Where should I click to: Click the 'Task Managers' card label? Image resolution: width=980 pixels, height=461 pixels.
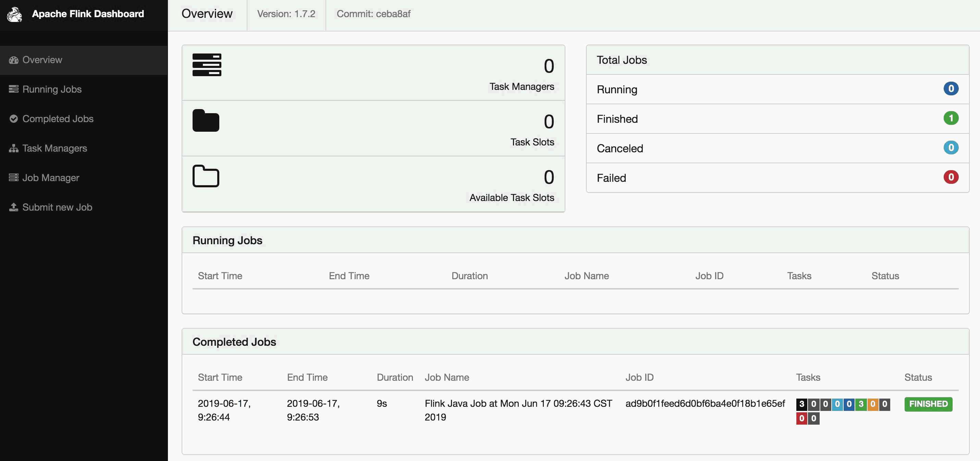pyautogui.click(x=522, y=87)
